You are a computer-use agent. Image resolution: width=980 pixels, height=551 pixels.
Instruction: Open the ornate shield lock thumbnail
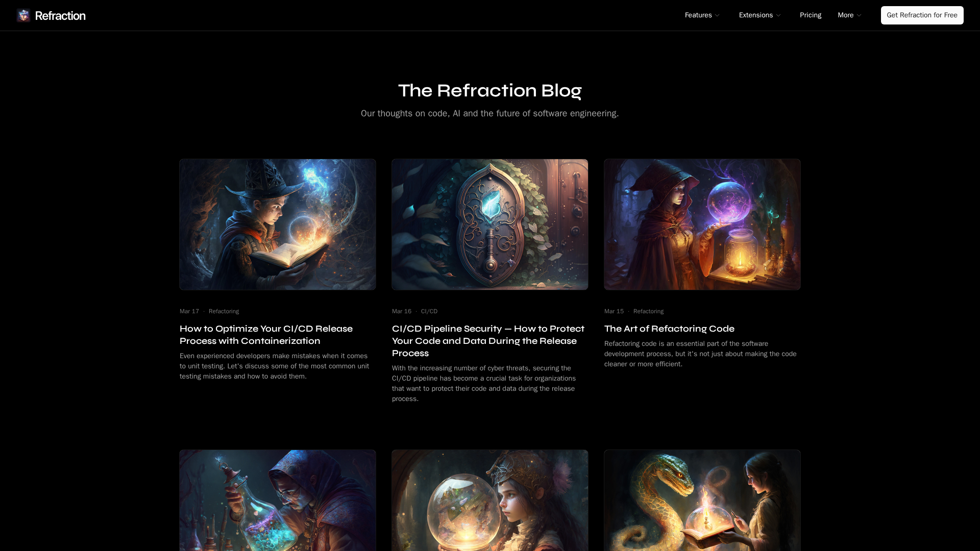[490, 224]
